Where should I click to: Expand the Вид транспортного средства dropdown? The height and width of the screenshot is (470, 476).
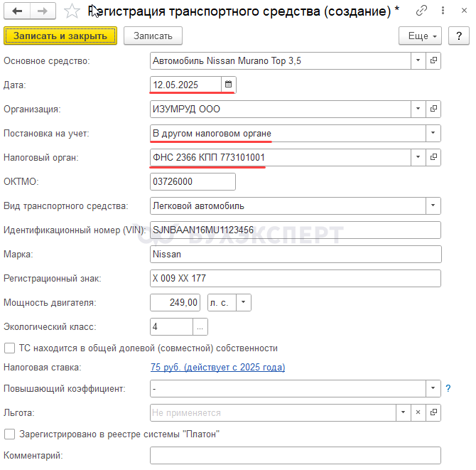pos(433,205)
